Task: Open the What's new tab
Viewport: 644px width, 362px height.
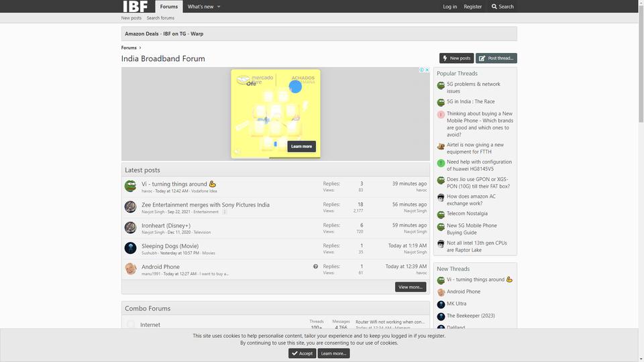Action: click(201, 7)
